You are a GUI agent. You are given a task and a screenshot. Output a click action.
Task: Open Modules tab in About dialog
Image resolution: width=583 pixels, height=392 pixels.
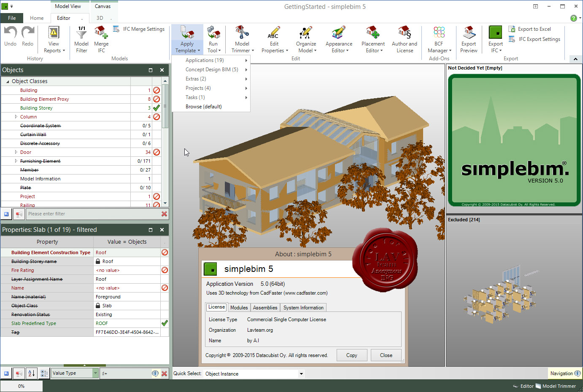pyautogui.click(x=239, y=308)
